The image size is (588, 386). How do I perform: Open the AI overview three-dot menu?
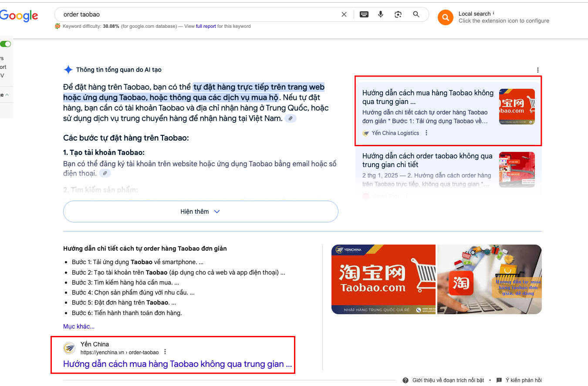(x=538, y=70)
